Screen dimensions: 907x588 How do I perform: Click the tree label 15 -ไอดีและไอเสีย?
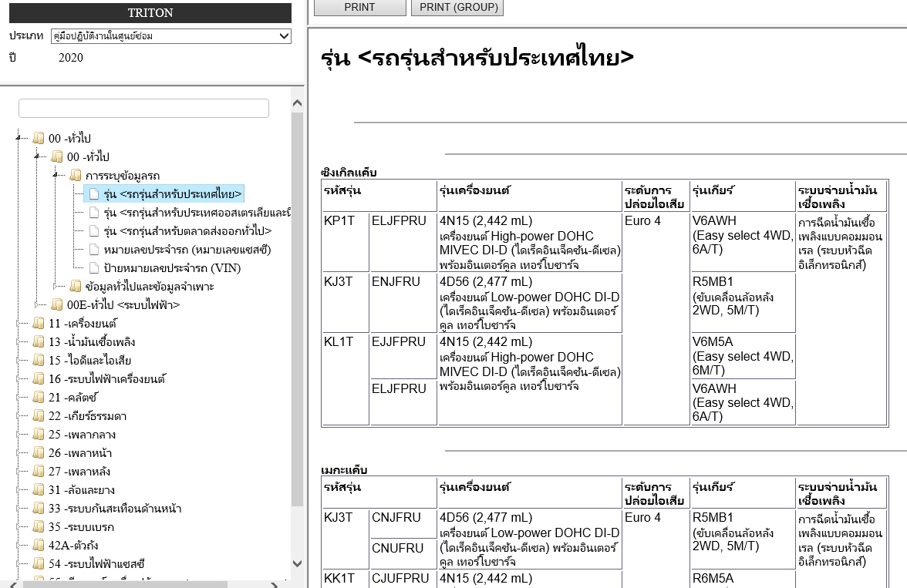[89, 360]
